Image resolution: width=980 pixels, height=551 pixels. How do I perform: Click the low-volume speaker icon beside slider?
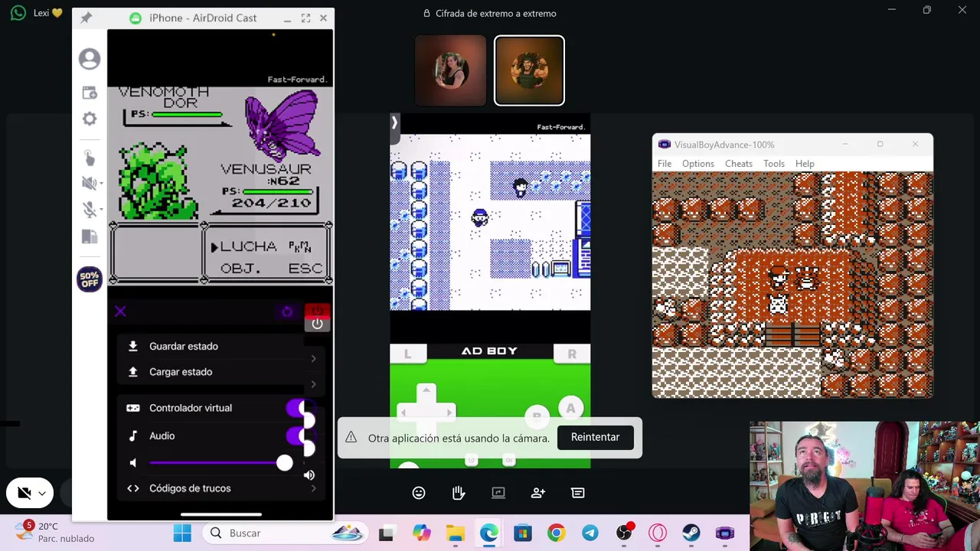coord(133,463)
